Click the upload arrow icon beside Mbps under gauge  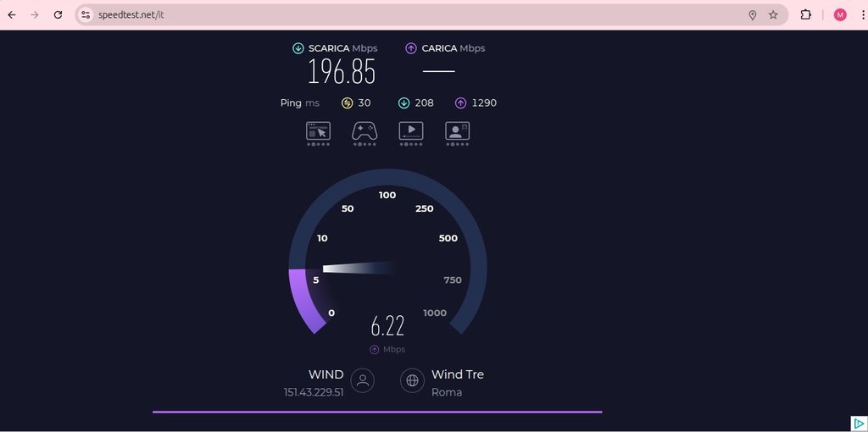375,350
